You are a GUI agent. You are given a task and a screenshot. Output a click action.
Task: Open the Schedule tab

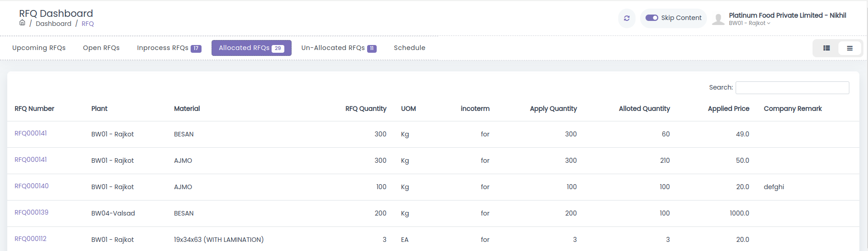(409, 48)
